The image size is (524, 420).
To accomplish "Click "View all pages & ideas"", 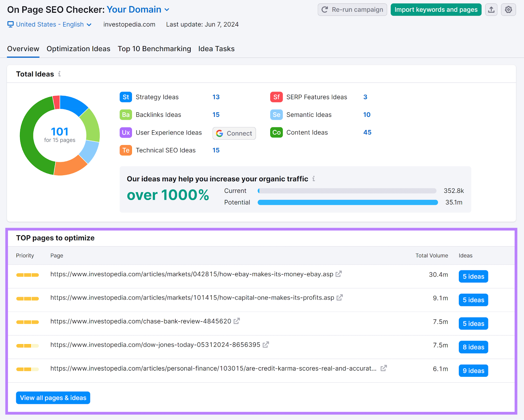I will click(53, 398).
